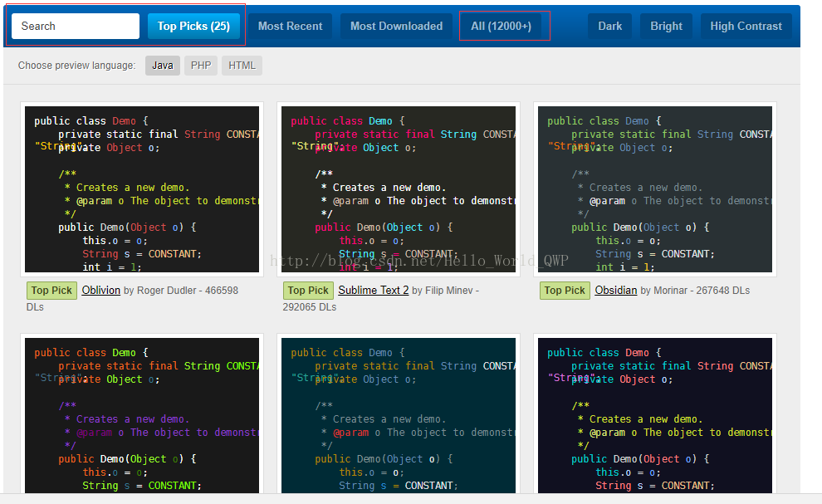
Task: Click the Search input field
Action: [76, 27]
